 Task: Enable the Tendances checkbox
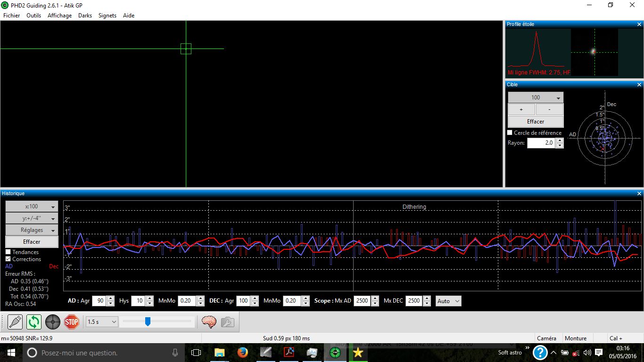[x=8, y=252]
